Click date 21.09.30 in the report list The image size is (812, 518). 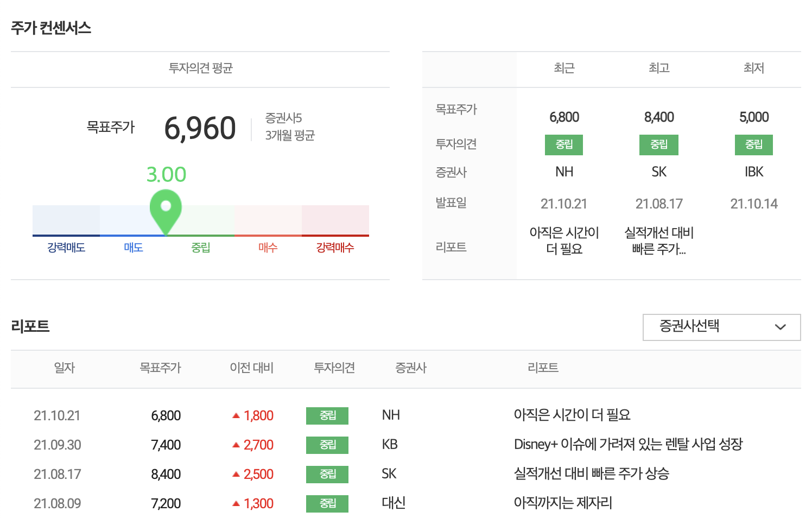pos(57,445)
